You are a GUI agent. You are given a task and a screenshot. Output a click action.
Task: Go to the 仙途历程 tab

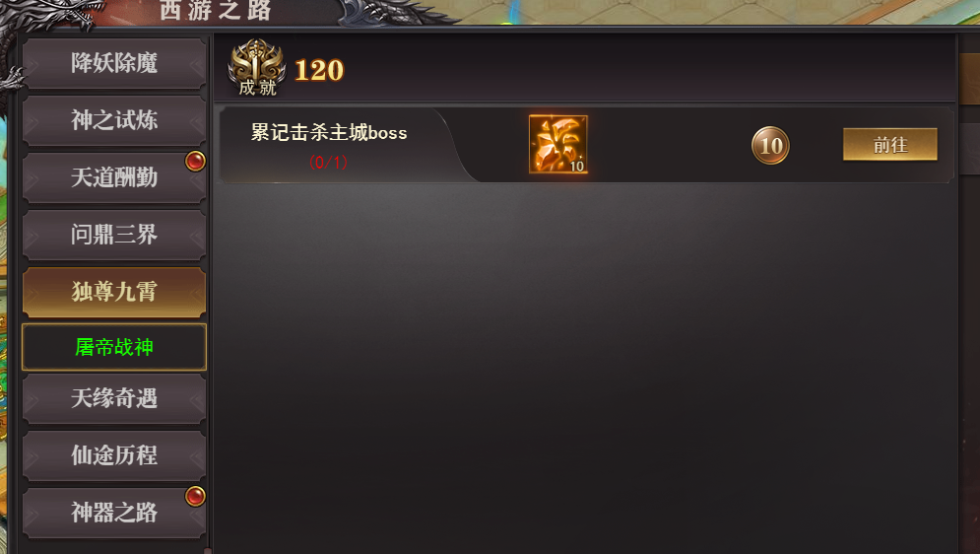(x=114, y=455)
